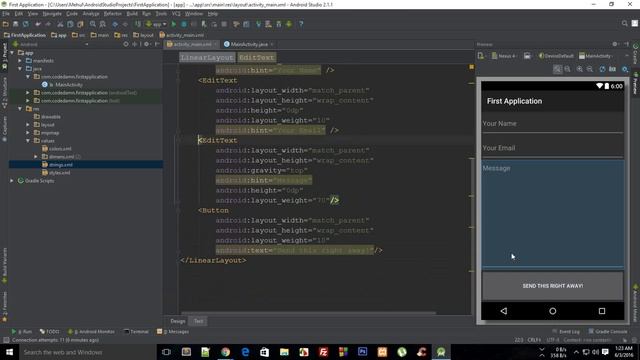This screenshot has width=640, height=360.
Task: Select the Text editor tab
Action: [x=198, y=321]
